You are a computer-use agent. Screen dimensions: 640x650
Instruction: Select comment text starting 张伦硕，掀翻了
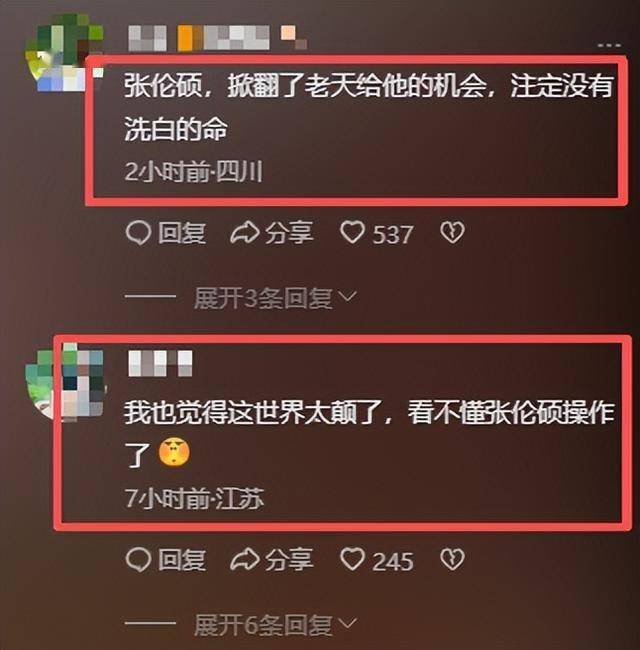point(368,107)
